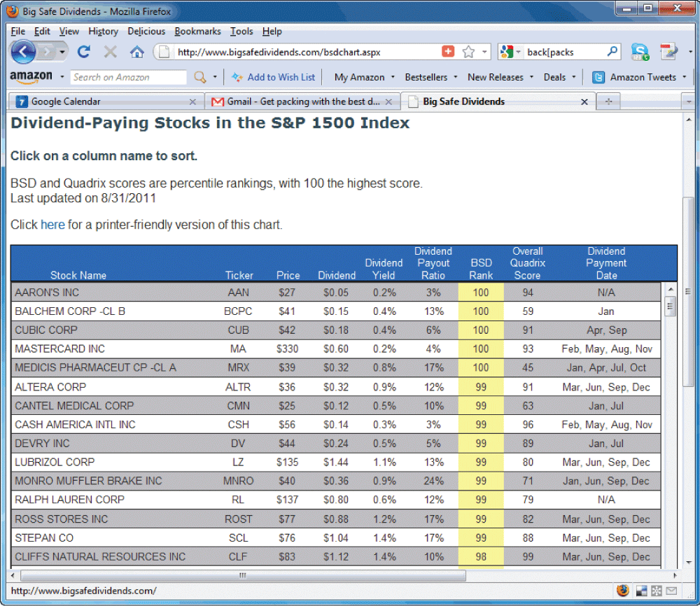
Task: Click the red plus icon in the address bar
Action: coord(448,52)
